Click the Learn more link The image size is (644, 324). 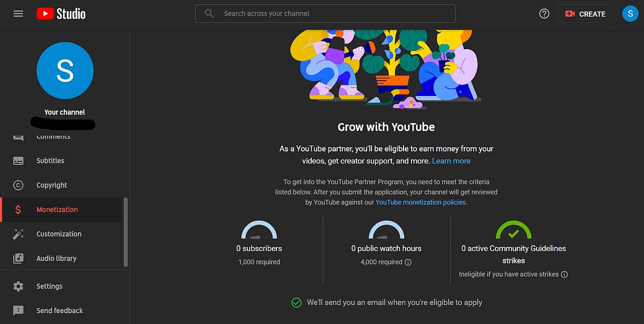(x=451, y=160)
